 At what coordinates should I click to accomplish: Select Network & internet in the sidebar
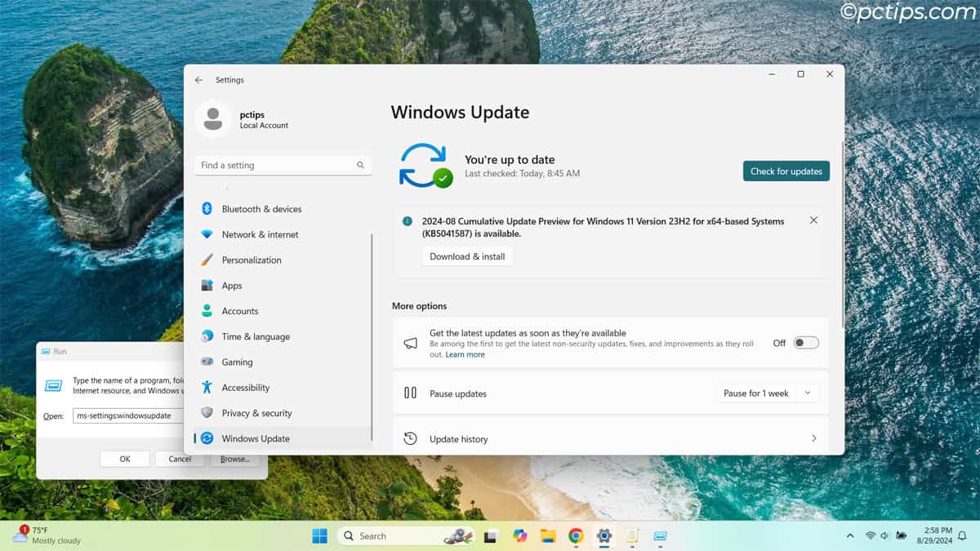(x=257, y=233)
